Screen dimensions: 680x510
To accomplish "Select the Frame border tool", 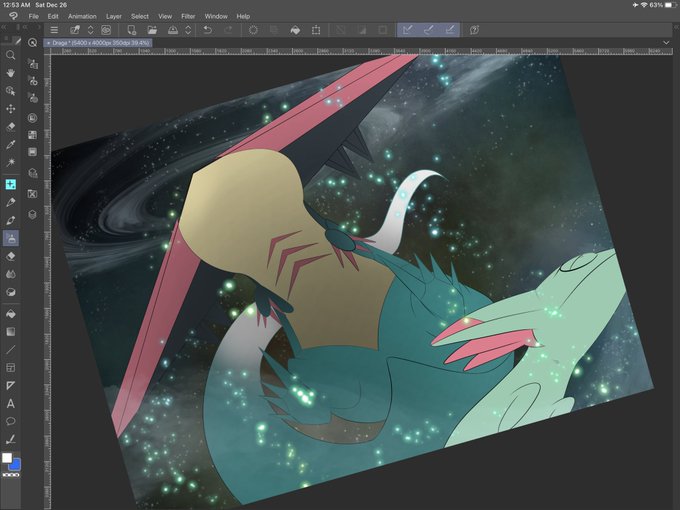I will [10, 368].
